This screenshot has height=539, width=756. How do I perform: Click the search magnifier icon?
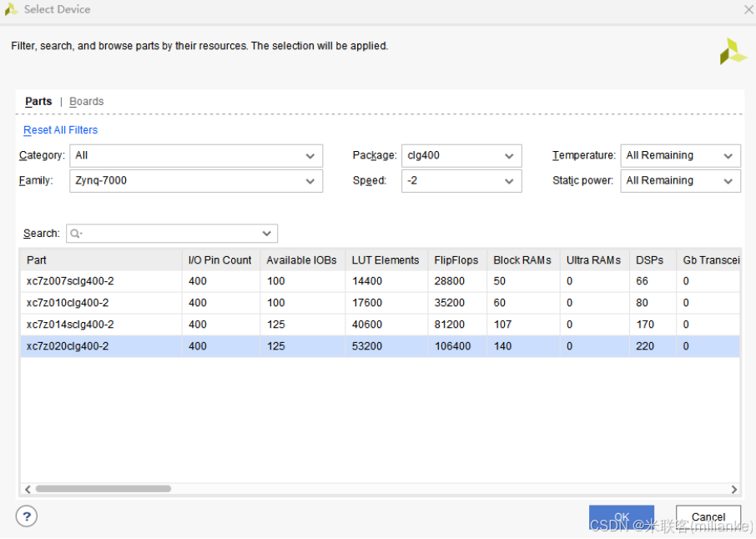[75, 234]
